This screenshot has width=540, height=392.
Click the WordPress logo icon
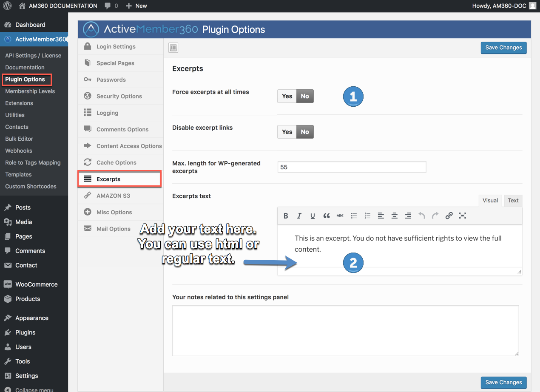tap(7, 6)
